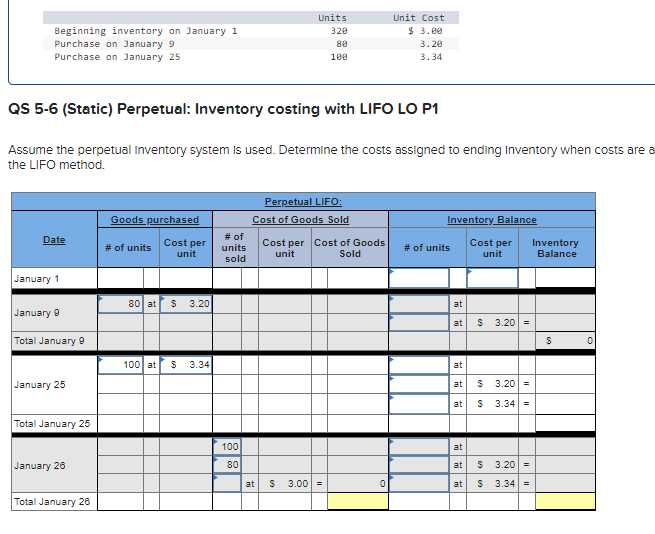Click 'Purchase on January 9' row text
The image size is (655, 534).
[x=114, y=44]
